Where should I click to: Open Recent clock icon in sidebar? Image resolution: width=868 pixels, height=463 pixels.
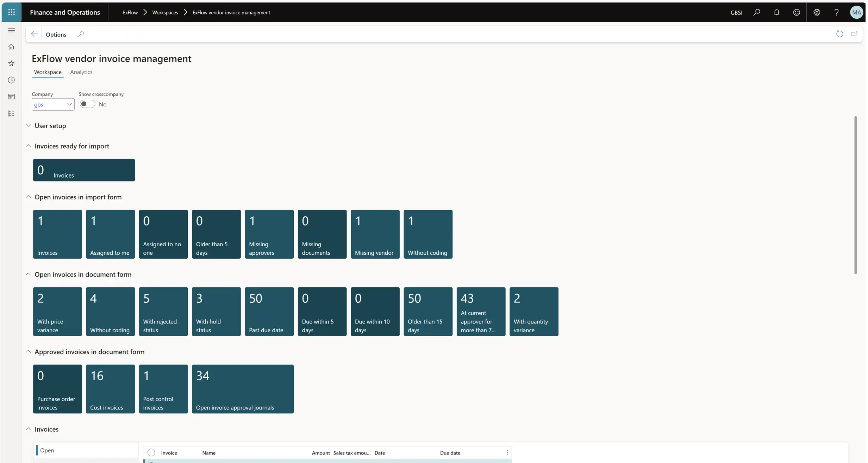coord(11,80)
